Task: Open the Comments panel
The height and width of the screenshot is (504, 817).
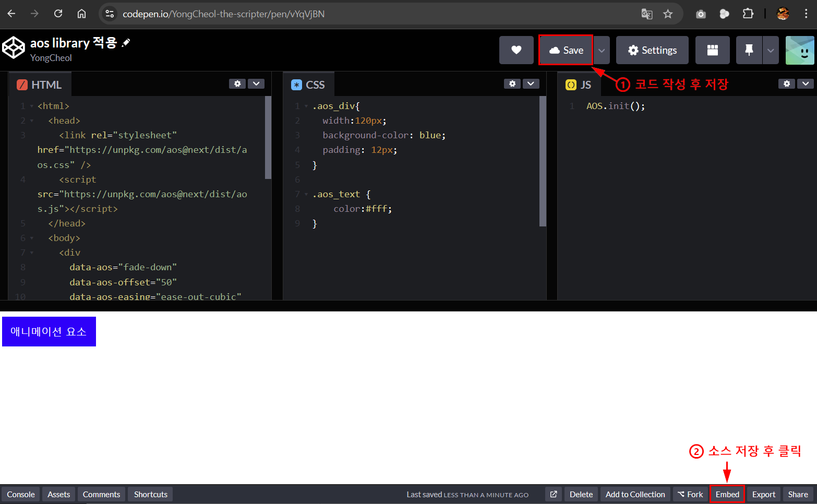Action: 101,494
